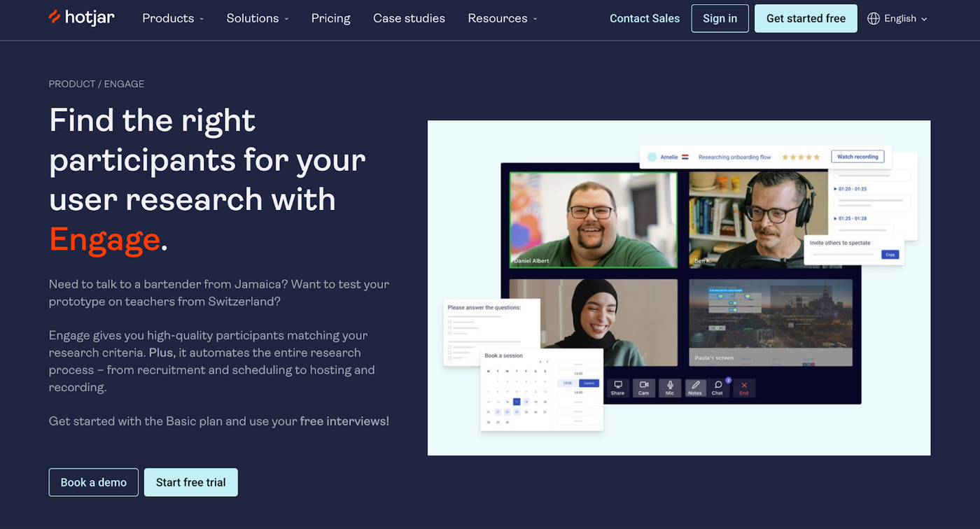Image resolution: width=980 pixels, height=529 pixels.
Task: Click the PRODUCT / ENGAGE breadcrumb
Action: [97, 84]
